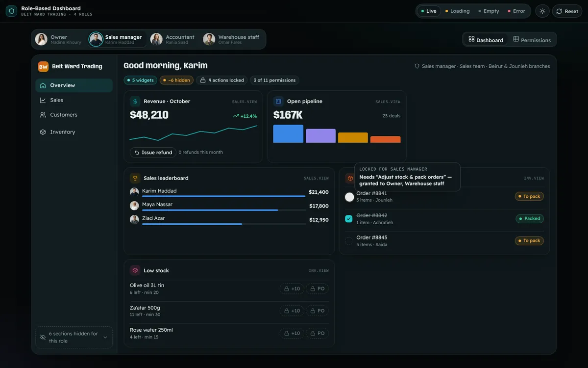Click the trophy icon on Sales leaderboard
Viewport: 588px width, 368px height.
(x=135, y=178)
